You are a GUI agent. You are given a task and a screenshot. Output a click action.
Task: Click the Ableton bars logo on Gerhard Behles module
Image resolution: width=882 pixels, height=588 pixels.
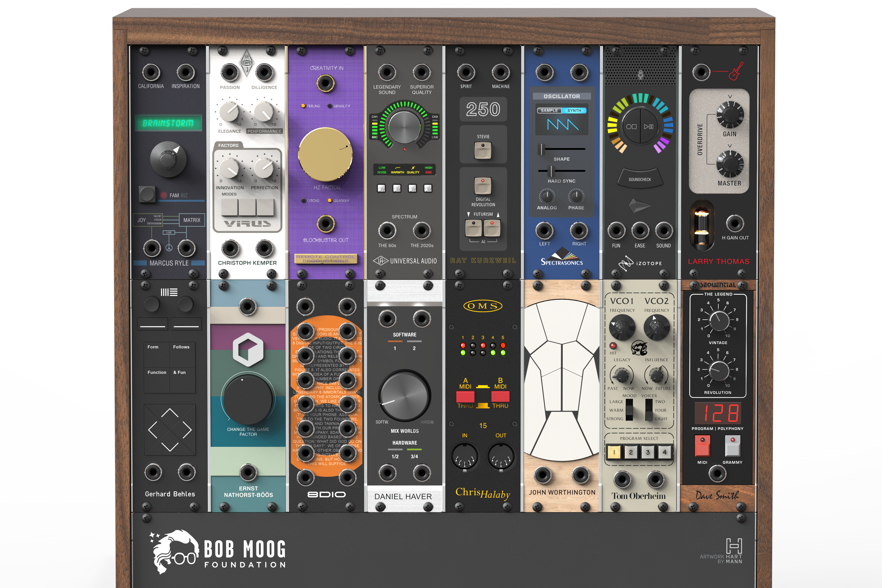(x=169, y=292)
